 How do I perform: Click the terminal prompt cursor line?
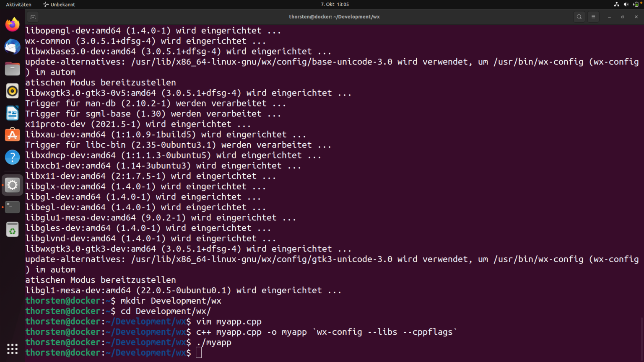coord(199,353)
